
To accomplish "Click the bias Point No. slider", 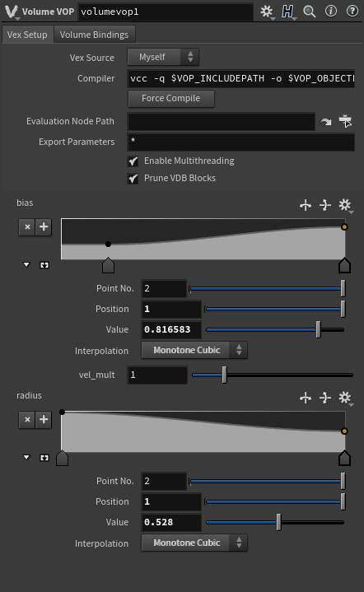I will tap(267, 289).
